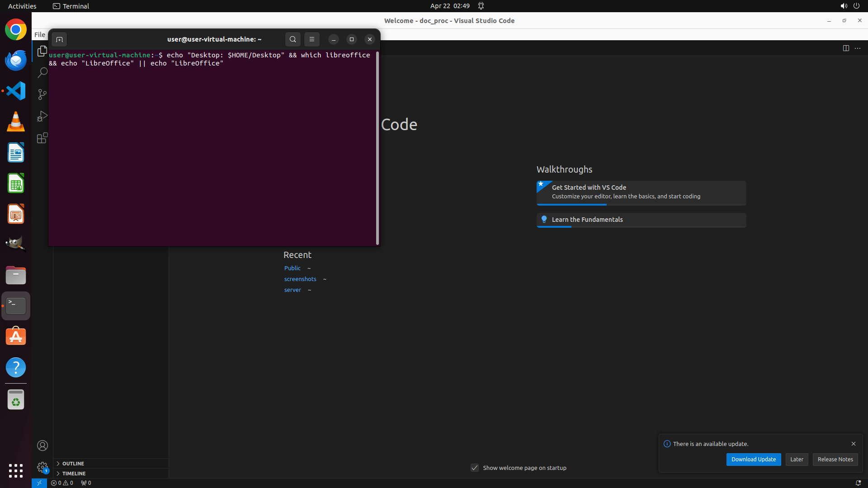The width and height of the screenshot is (868, 488).
Task: Open the recent screenshots folder link
Action: [x=300, y=279]
